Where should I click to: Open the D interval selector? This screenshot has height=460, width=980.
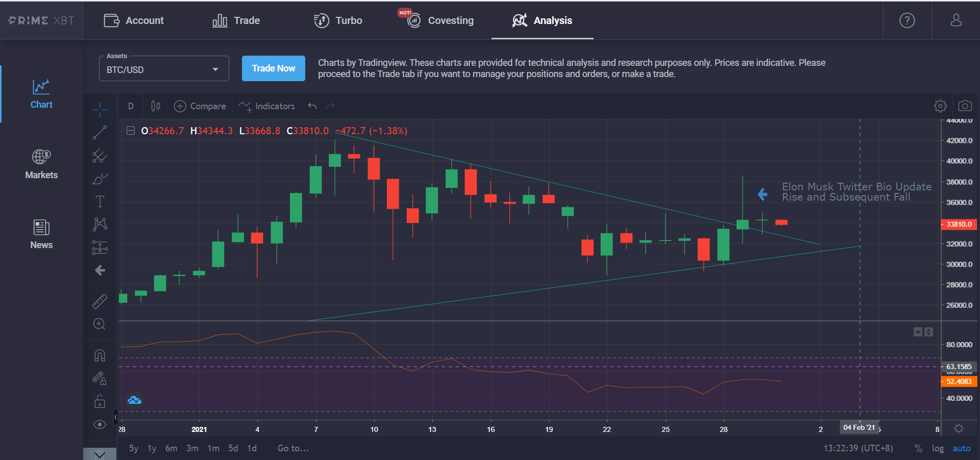click(x=131, y=106)
